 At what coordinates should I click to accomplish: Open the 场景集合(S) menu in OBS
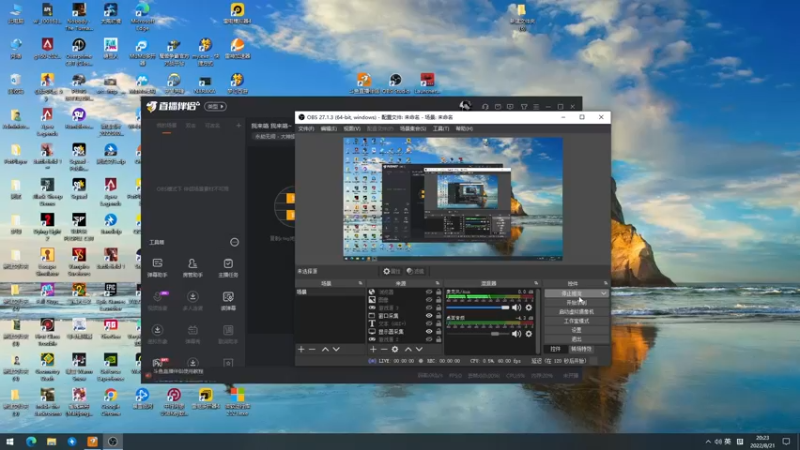[413, 129]
